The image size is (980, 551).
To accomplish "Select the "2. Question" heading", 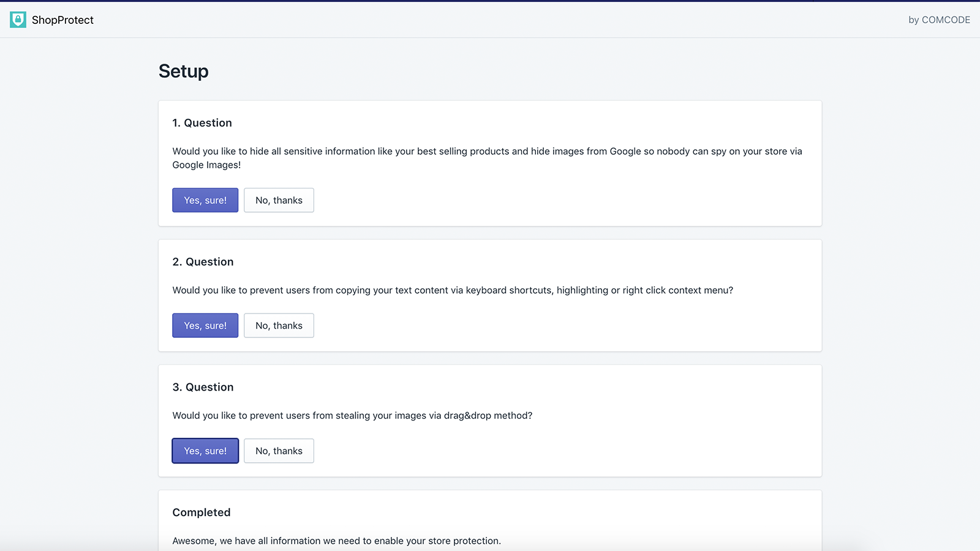I will [203, 261].
